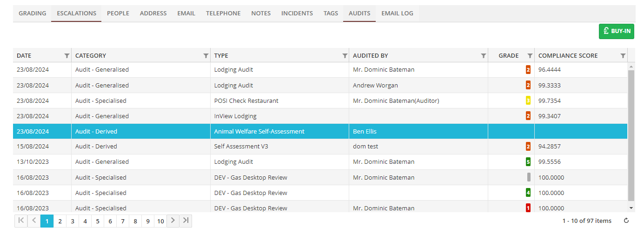This screenshot has height=235, width=644.
Task: Refresh the audits grid
Action: [626, 221]
